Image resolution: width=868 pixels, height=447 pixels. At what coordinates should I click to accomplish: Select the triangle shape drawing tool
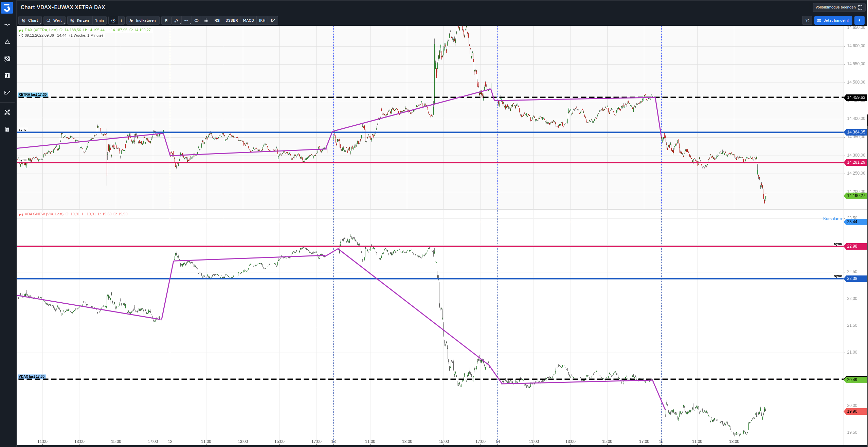pos(7,42)
